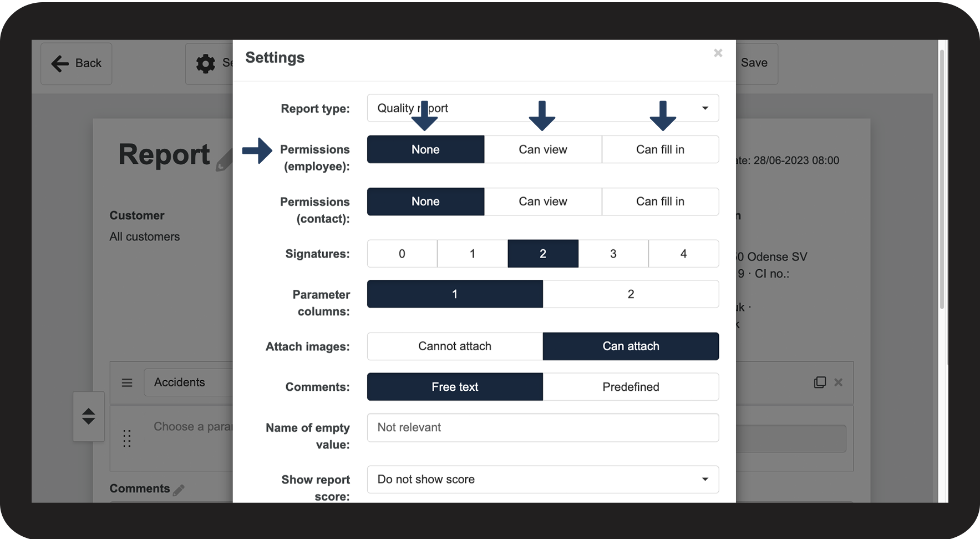Go Back using the arrow button
980x539 pixels.
tap(77, 63)
